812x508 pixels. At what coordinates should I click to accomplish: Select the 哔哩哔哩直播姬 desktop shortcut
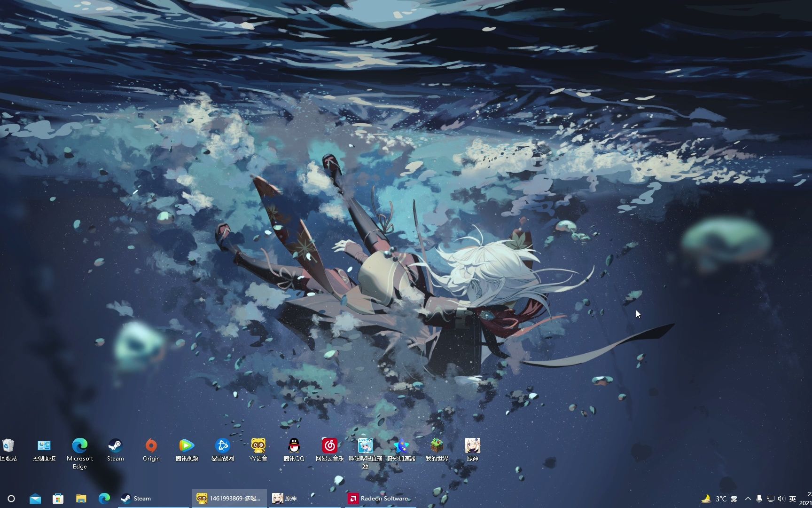point(365,453)
